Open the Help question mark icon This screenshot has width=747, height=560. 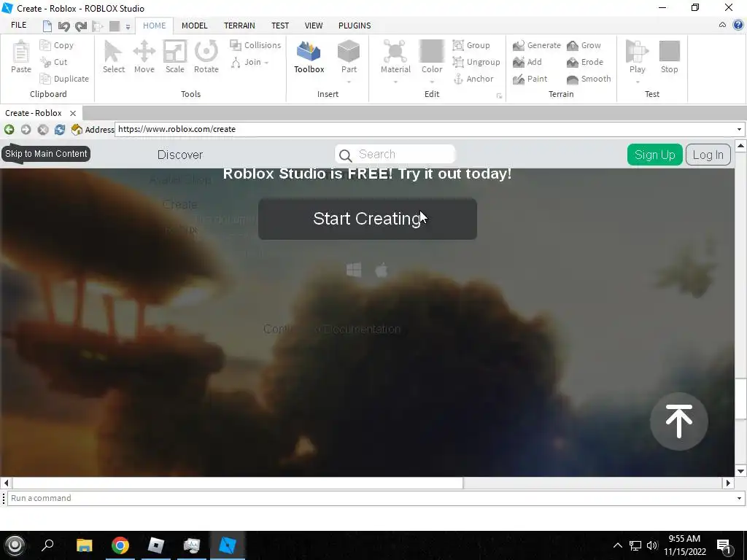coord(738,25)
